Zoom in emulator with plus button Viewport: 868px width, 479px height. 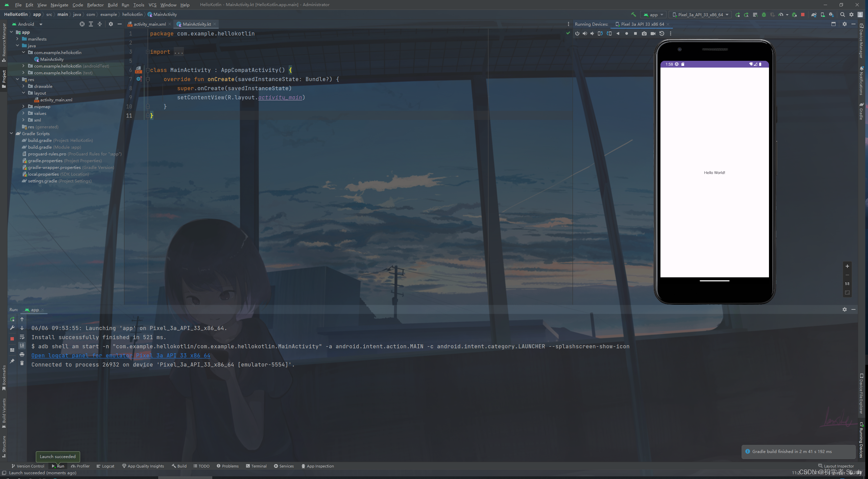[x=847, y=266]
